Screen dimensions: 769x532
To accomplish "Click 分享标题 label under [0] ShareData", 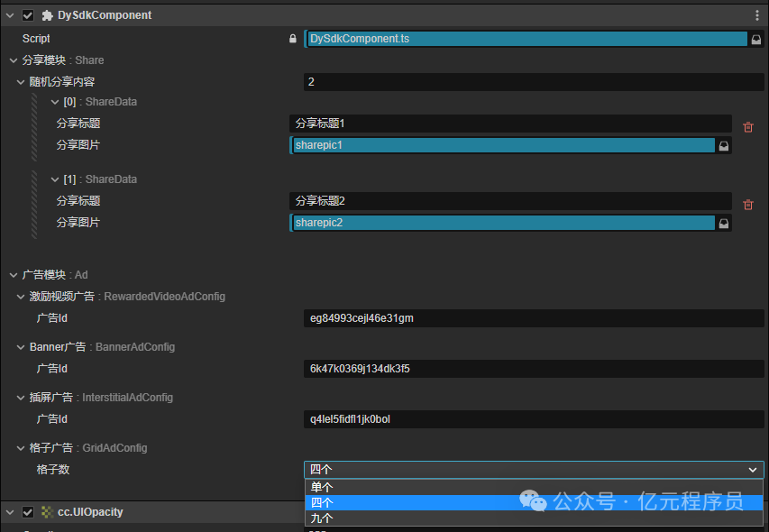I will pyautogui.click(x=78, y=124).
